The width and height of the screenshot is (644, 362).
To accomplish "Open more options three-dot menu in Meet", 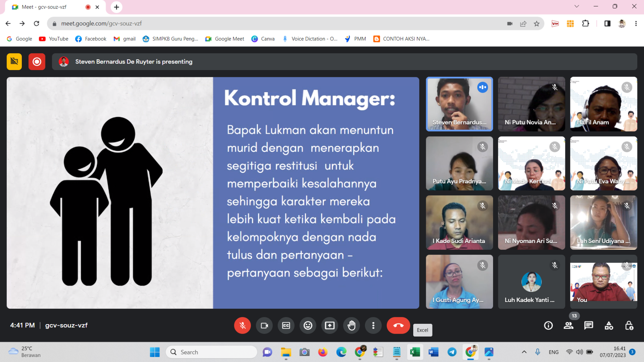I will click(373, 326).
